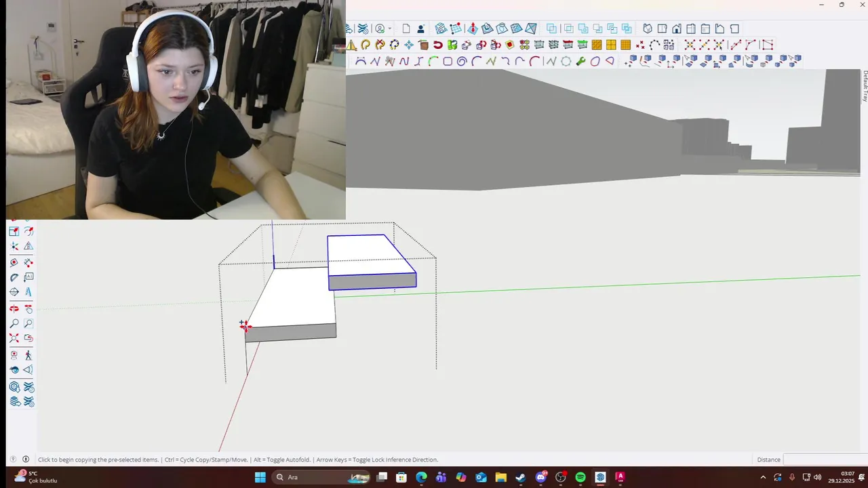Select the Sandbox Flip Edge tool
Image resolution: width=868 pixels, height=488 pixels.
[531, 28]
